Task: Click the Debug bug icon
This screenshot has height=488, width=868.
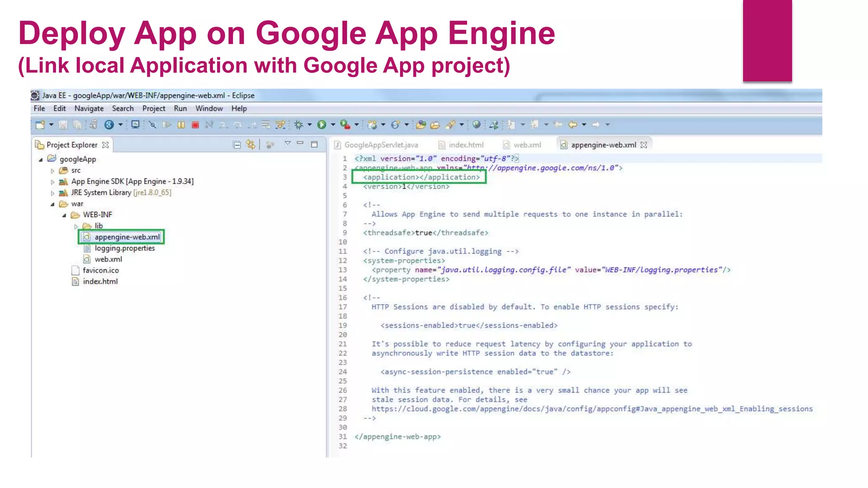Action: coord(299,125)
